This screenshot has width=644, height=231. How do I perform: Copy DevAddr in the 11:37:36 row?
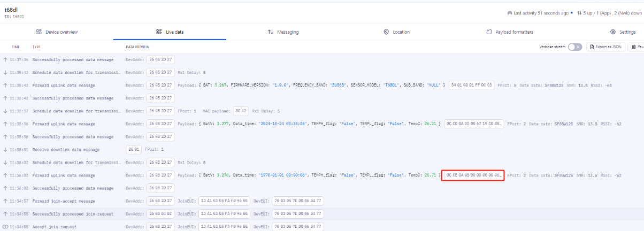[160, 60]
